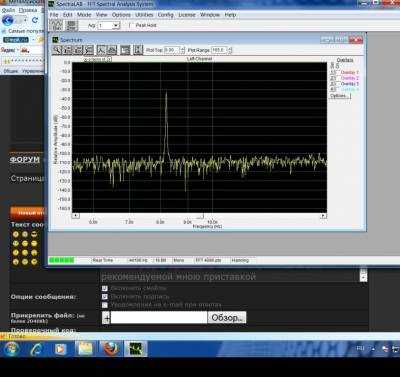This screenshot has height=377, width=400.
Task: Click the SpectraLAB icon on the taskbar
Action: [x=135, y=349]
